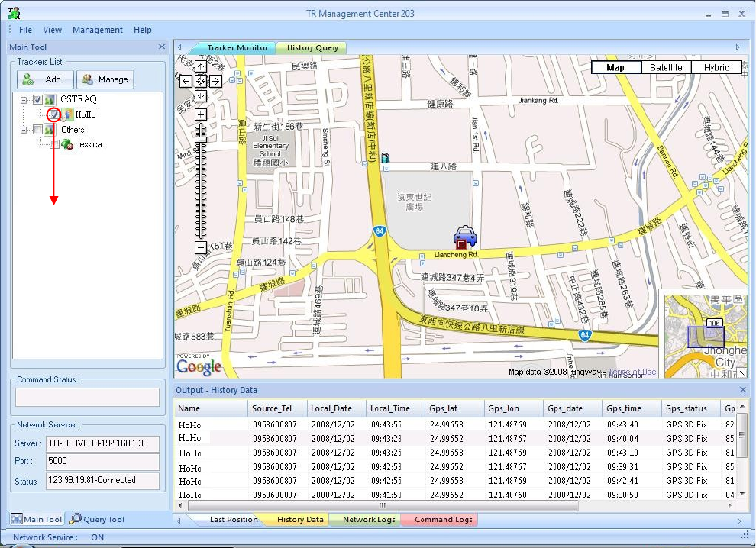Click the history table vertical scroll down arrow
The image size is (756, 548).
[x=742, y=494]
